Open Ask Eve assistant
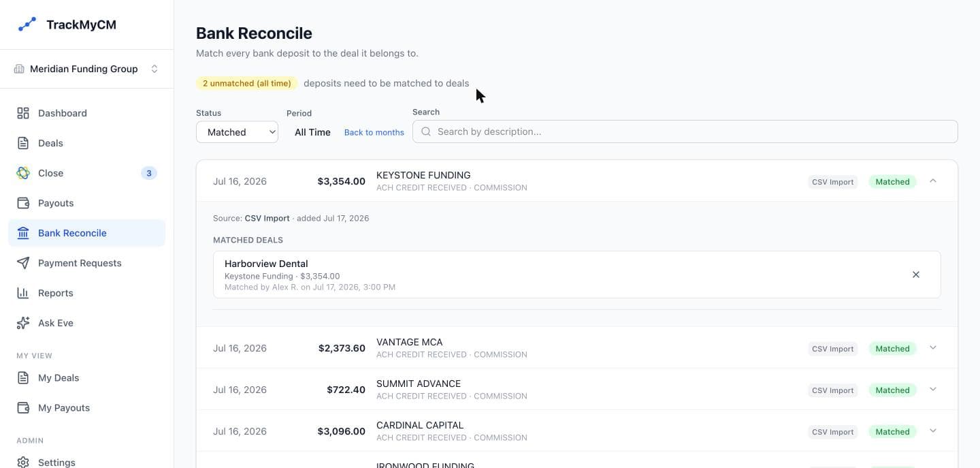Viewport: 980px width, 468px height. pyautogui.click(x=86, y=323)
